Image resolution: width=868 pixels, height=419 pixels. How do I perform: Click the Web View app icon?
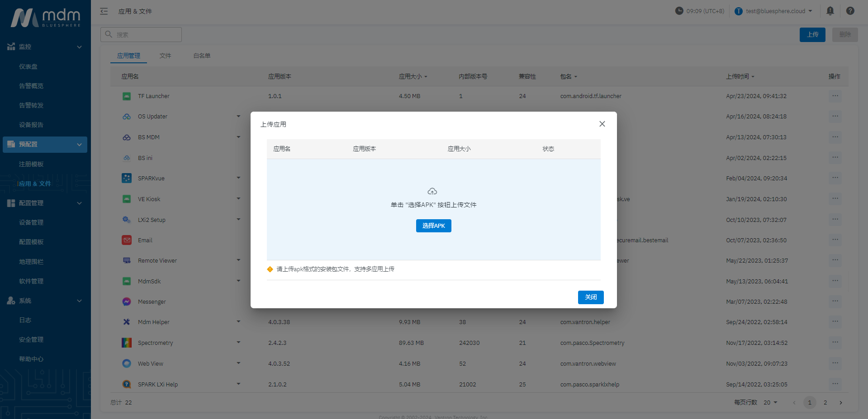coord(126,363)
